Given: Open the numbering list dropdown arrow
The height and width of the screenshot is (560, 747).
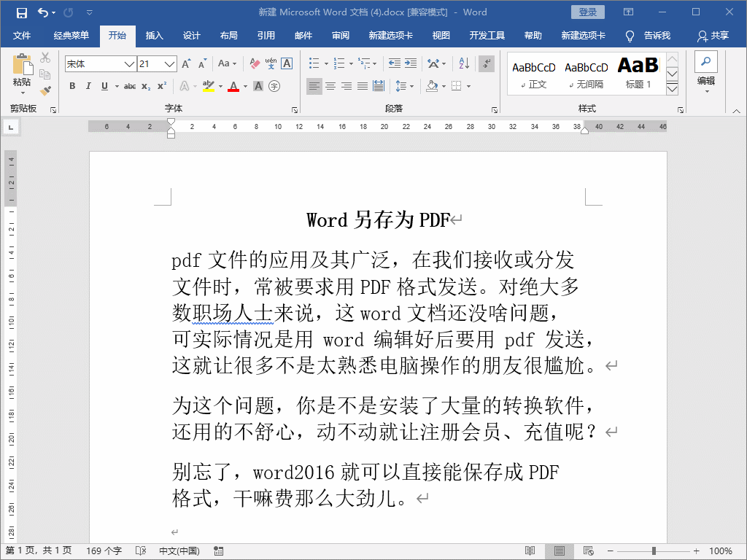Looking at the screenshot, I should click(351, 63).
